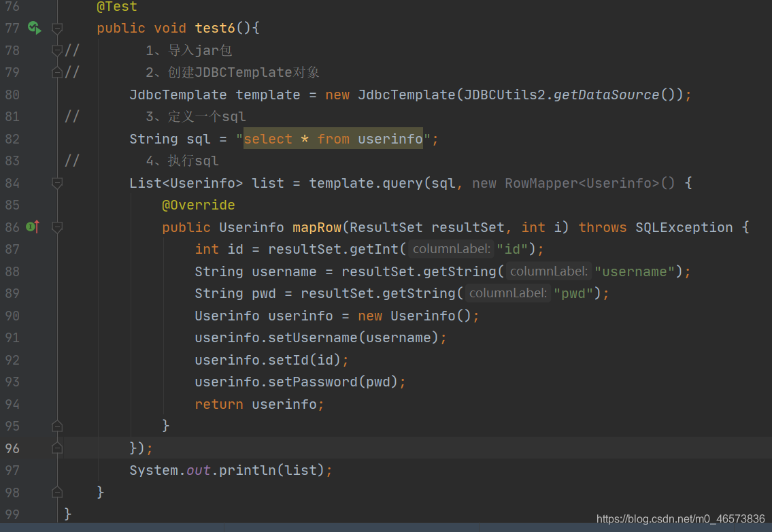Viewport: 772px width, 532px height.
Task: Click columnLabel hint before "id"
Action: tap(452, 249)
